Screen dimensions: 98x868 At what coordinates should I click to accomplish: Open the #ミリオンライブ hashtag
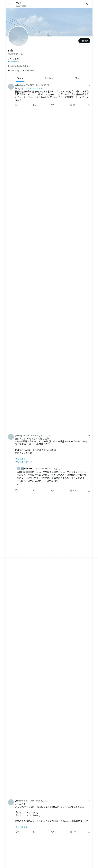pos(24,462)
